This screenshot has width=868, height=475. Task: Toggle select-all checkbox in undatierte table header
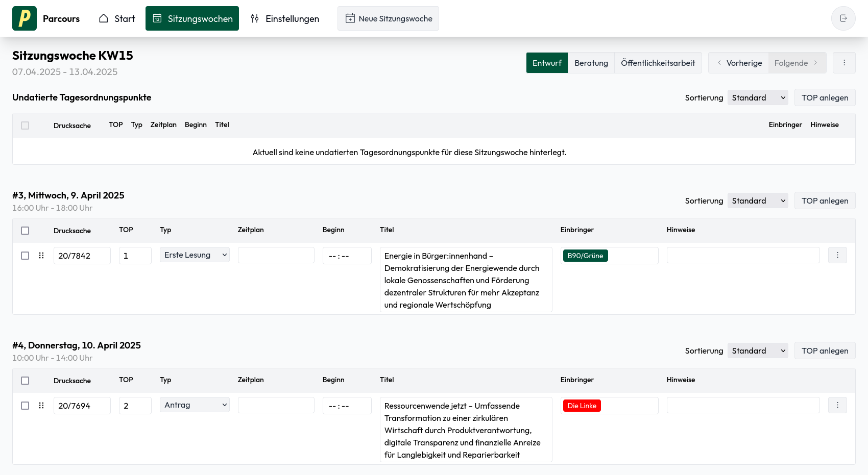tap(25, 126)
